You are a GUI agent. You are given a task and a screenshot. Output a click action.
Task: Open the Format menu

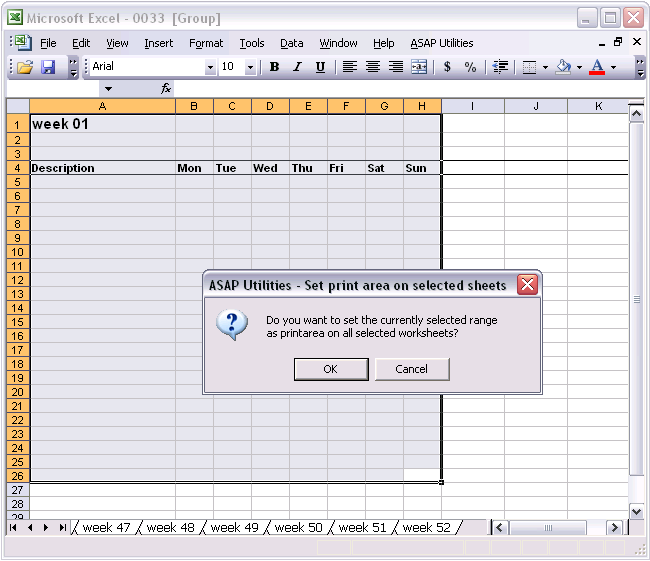point(206,43)
